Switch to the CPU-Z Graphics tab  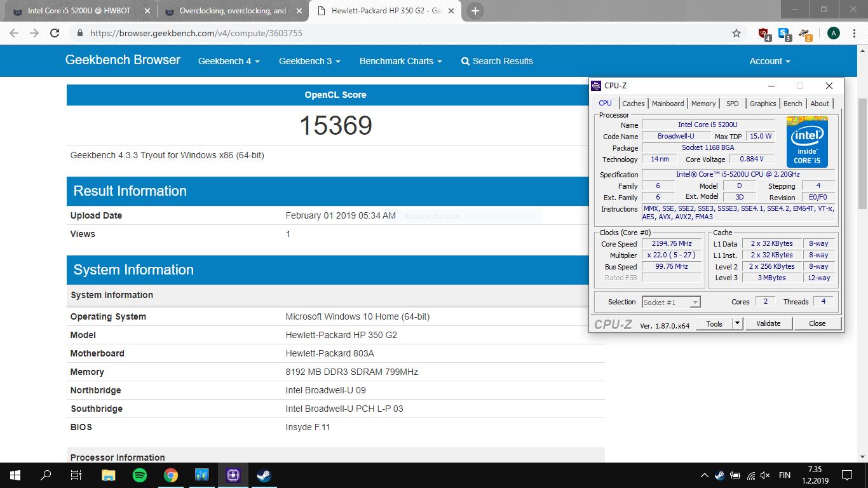763,104
